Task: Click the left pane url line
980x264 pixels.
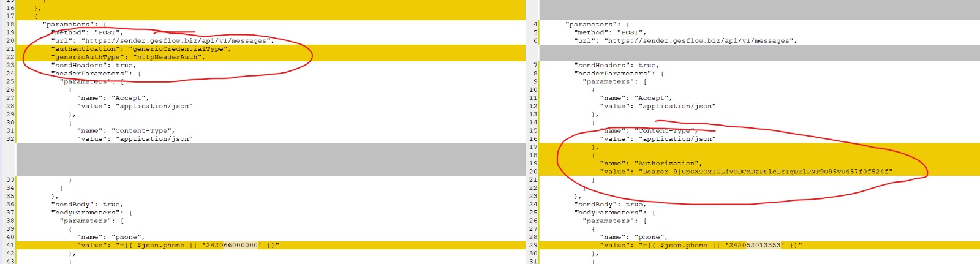Action: (162, 40)
